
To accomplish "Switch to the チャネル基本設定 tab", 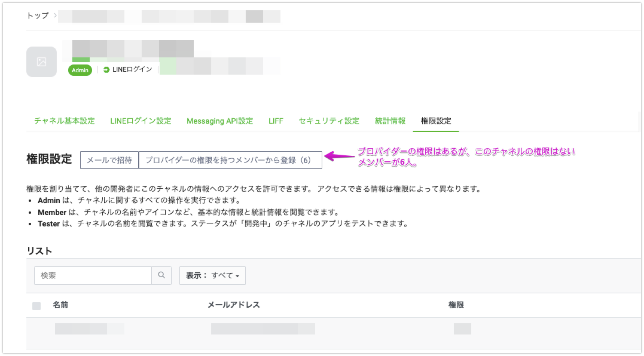I will pyautogui.click(x=64, y=121).
